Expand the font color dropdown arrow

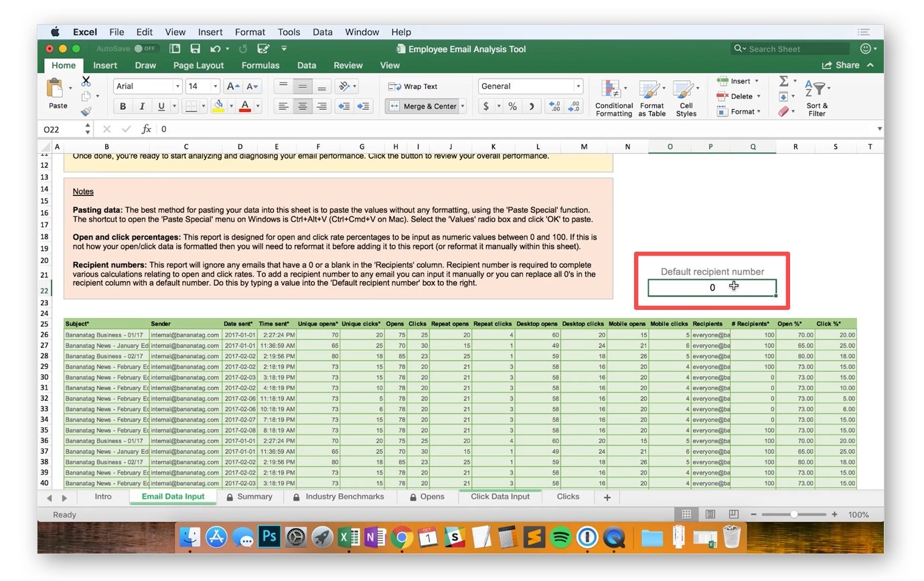click(258, 106)
